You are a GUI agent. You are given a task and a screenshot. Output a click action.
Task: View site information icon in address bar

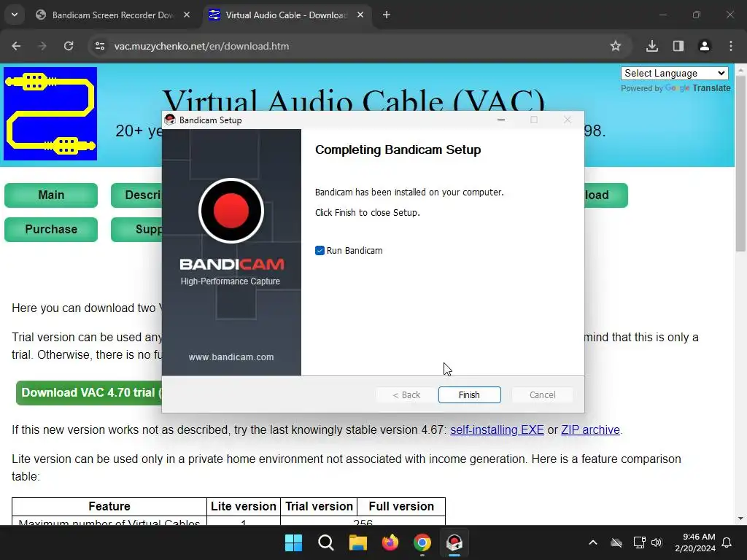click(x=99, y=46)
